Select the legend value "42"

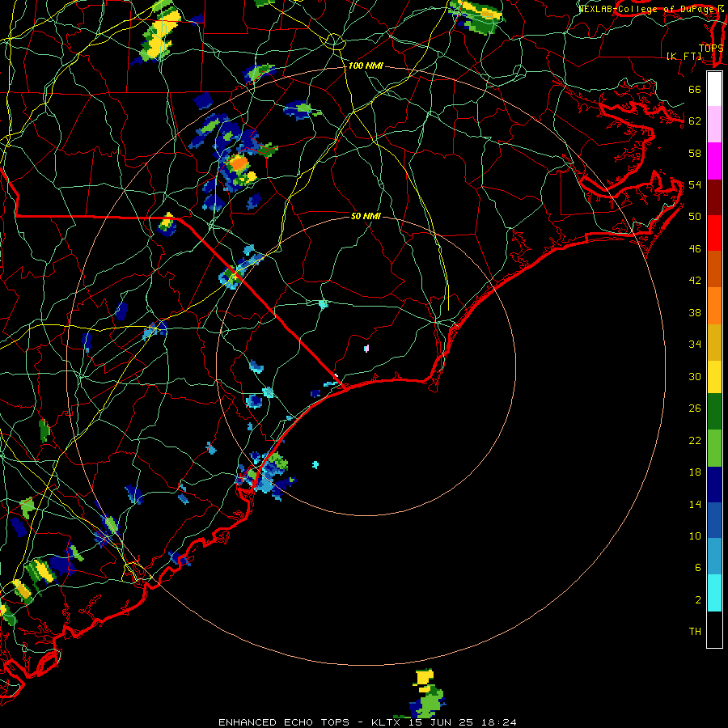click(x=695, y=281)
